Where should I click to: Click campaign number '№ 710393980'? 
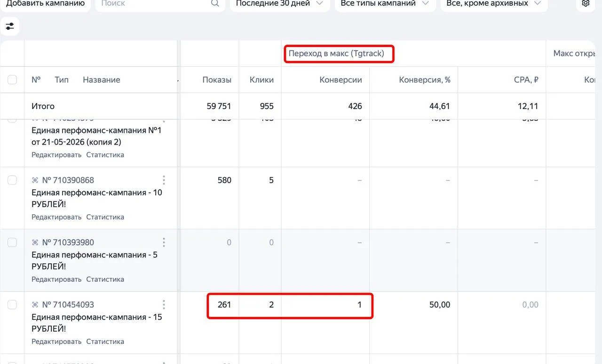tap(68, 242)
